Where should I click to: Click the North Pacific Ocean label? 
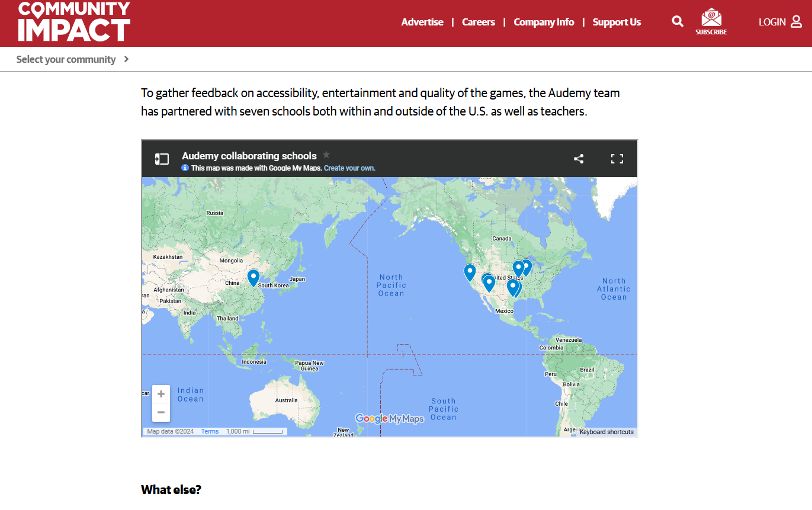391,285
